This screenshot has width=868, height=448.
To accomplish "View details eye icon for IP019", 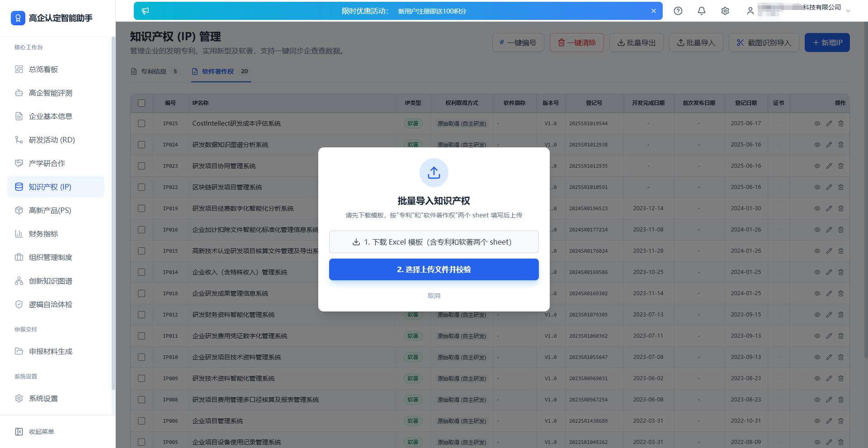I will click(817, 208).
